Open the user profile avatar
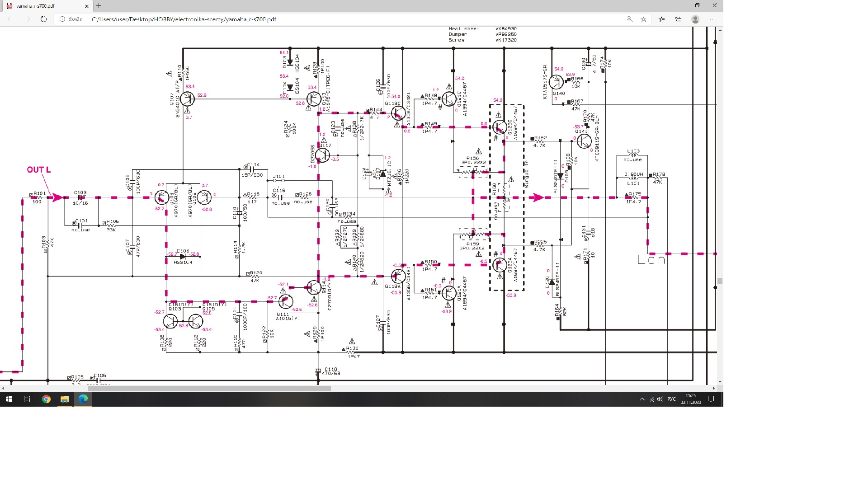868x488 pixels. tap(695, 19)
